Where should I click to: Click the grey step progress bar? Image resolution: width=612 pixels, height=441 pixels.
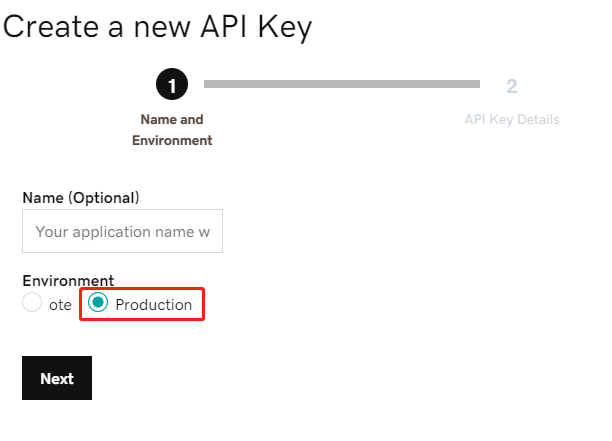[341, 84]
